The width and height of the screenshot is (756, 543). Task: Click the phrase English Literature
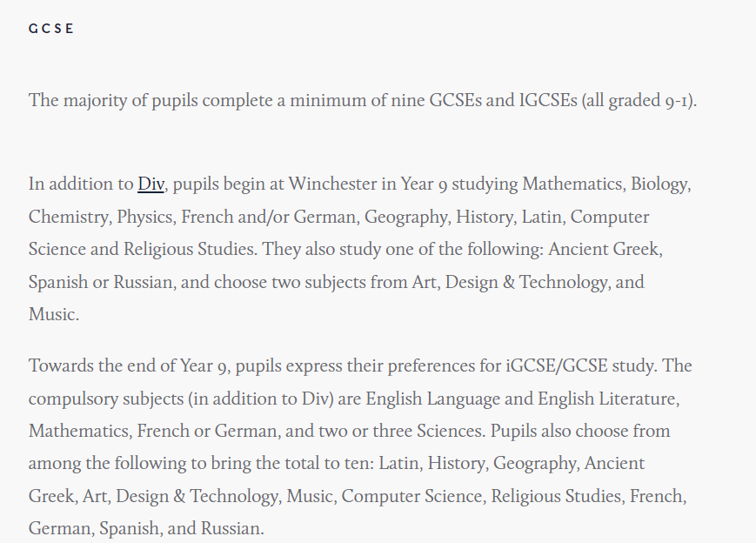[608, 399]
